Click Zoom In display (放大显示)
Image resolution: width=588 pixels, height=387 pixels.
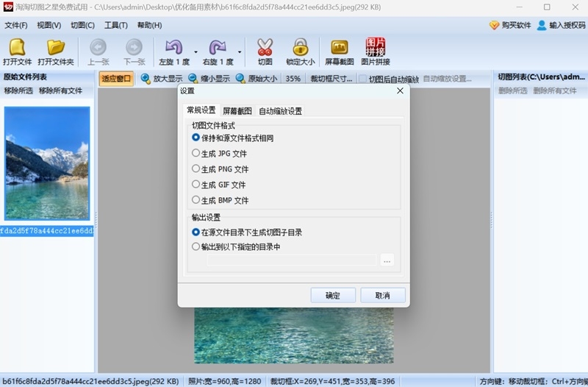(162, 79)
